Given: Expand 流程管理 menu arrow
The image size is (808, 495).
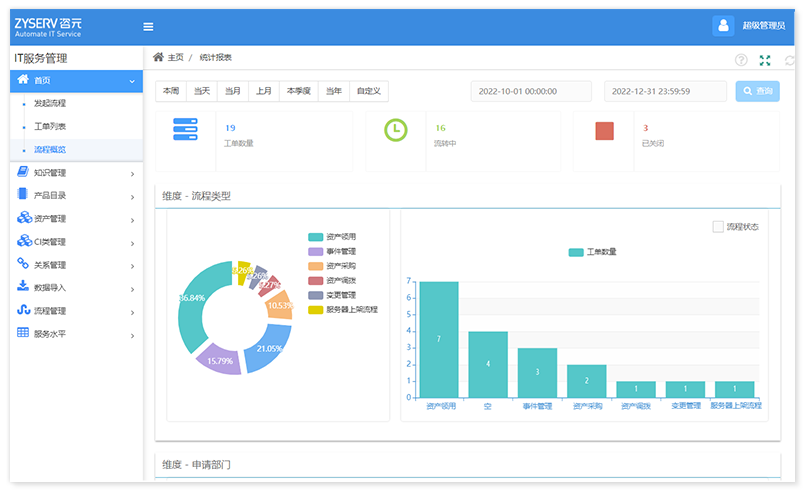Looking at the screenshot, I should (x=132, y=313).
